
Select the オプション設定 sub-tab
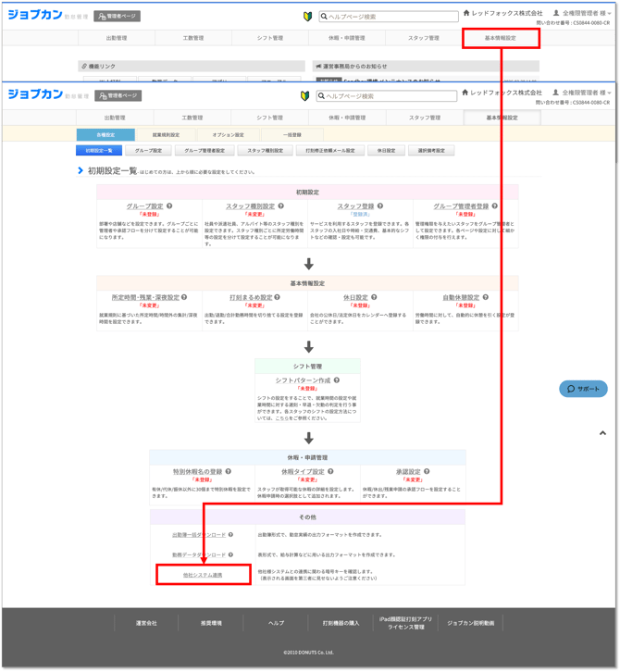[228, 135]
